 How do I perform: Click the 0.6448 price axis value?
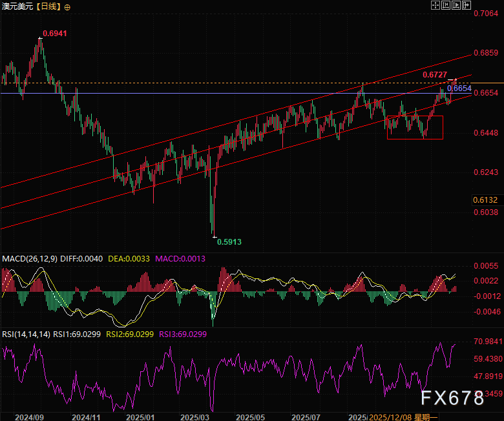pyautogui.click(x=486, y=132)
